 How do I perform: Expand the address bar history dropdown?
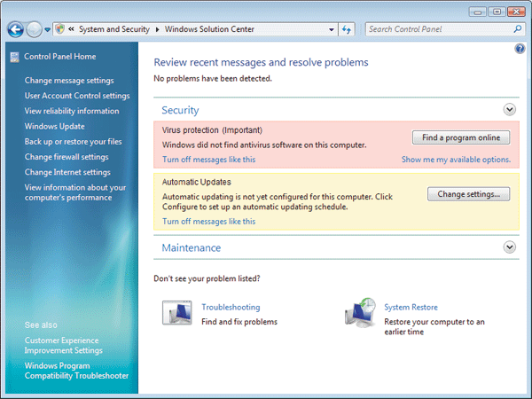332,29
